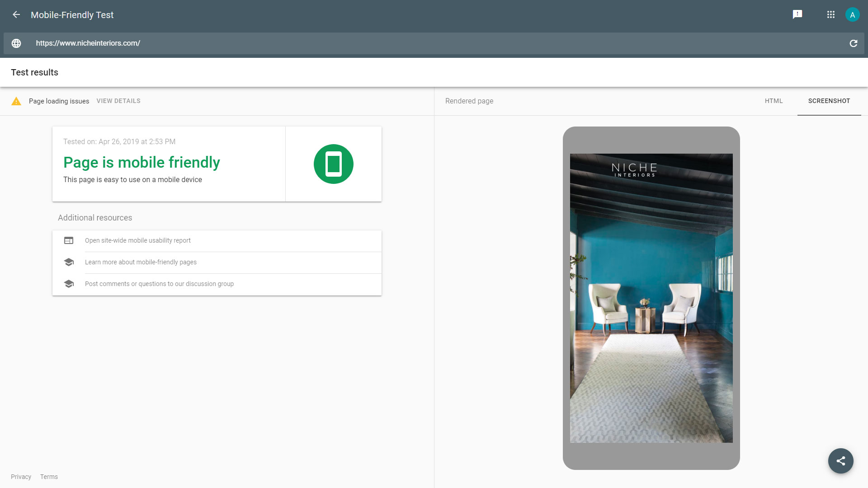
Task: Open the send feedback icon
Action: tap(797, 14)
